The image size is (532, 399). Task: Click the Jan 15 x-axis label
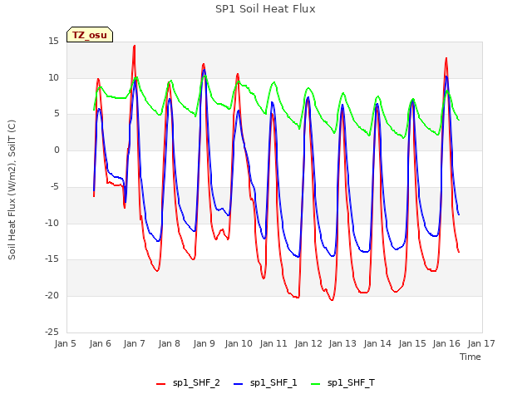412,343
